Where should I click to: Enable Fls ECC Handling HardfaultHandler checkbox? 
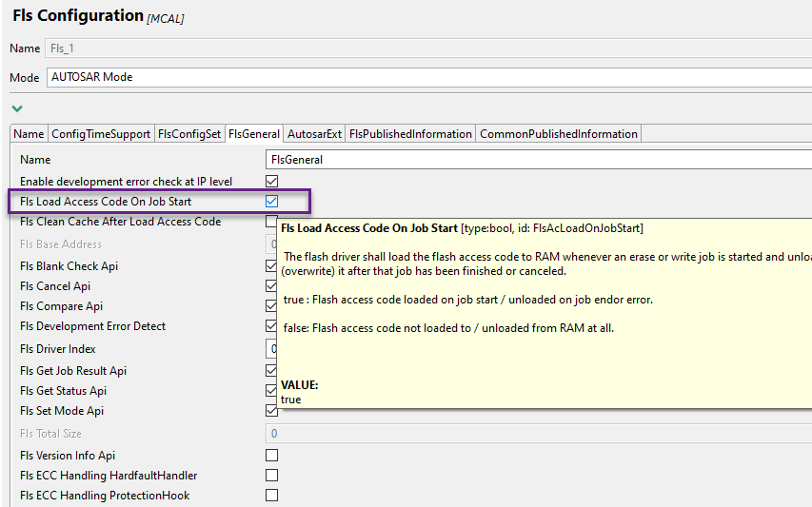272,476
